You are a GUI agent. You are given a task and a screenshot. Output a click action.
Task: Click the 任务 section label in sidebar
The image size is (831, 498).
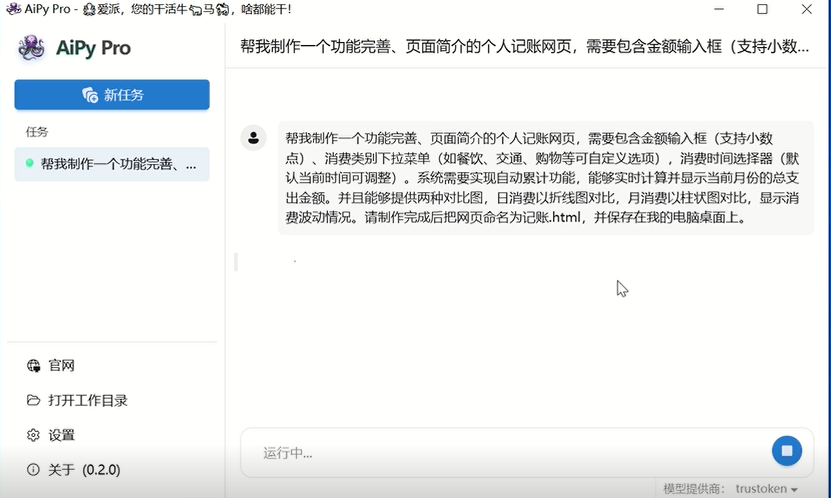[x=37, y=132]
